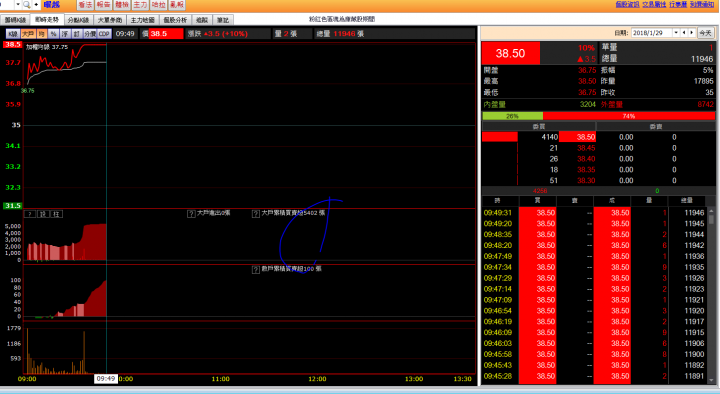Select trade row at 09:48:35
The height and width of the screenshot is (394, 720).
tap(594, 235)
